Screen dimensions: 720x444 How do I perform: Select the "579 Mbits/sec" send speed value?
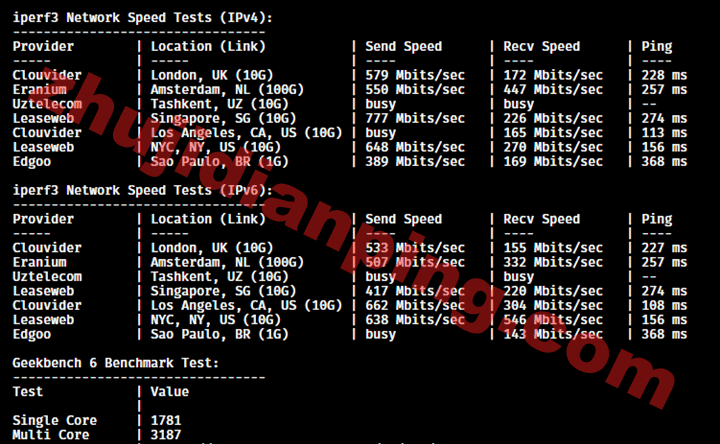pos(415,75)
